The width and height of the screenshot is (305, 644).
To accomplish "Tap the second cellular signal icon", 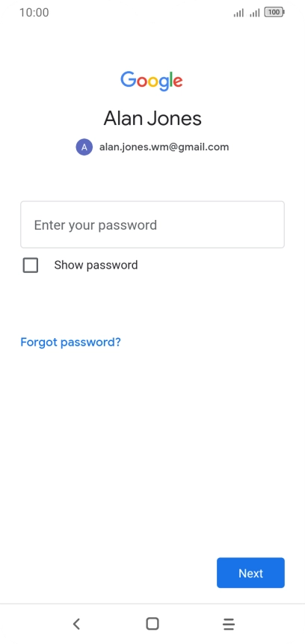I will click(x=254, y=13).
